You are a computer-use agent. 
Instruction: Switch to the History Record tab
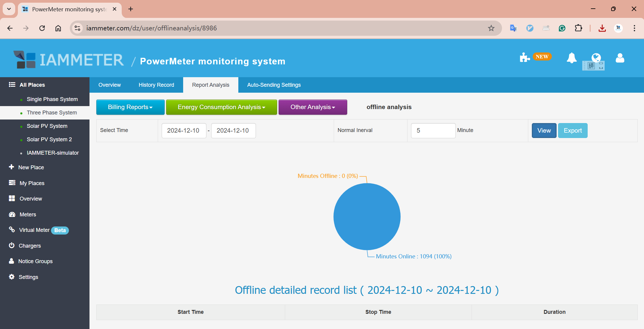point(156,85)
